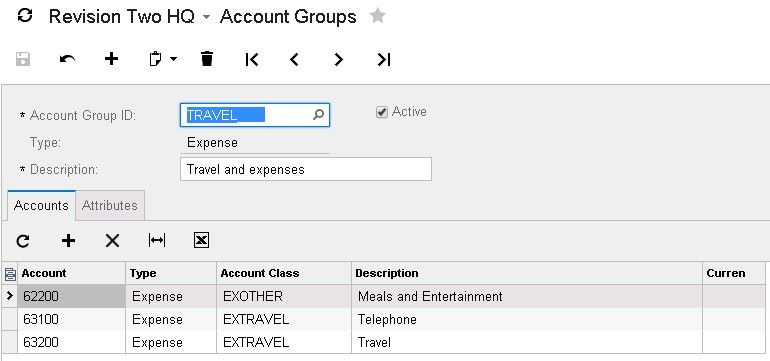The width and height of the screenshot is (770, 361).
Task: Click the Account Groups page title
Action: (288, 16)
